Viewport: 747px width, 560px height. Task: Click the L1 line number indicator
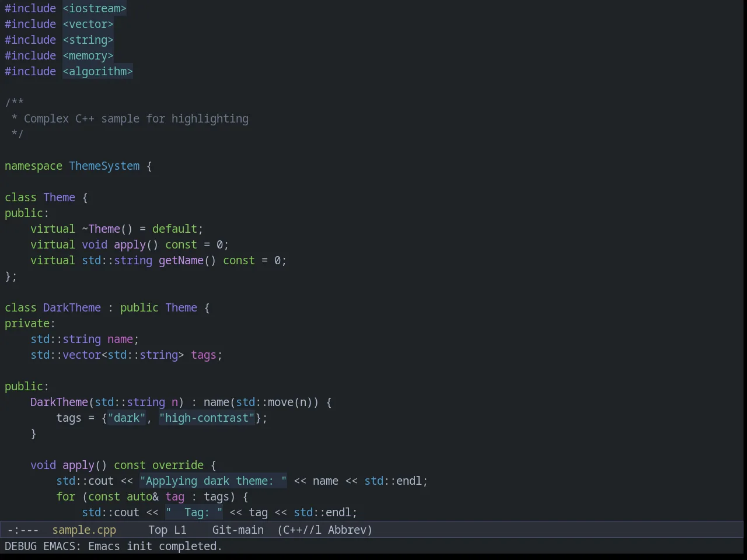pos(180,530)
